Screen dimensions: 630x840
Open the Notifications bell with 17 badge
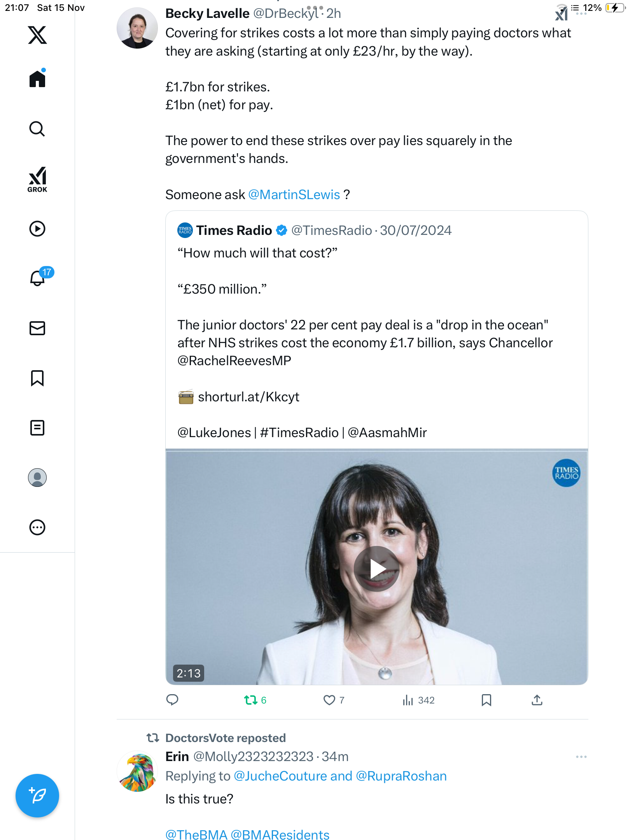click(x=37, y=278)
